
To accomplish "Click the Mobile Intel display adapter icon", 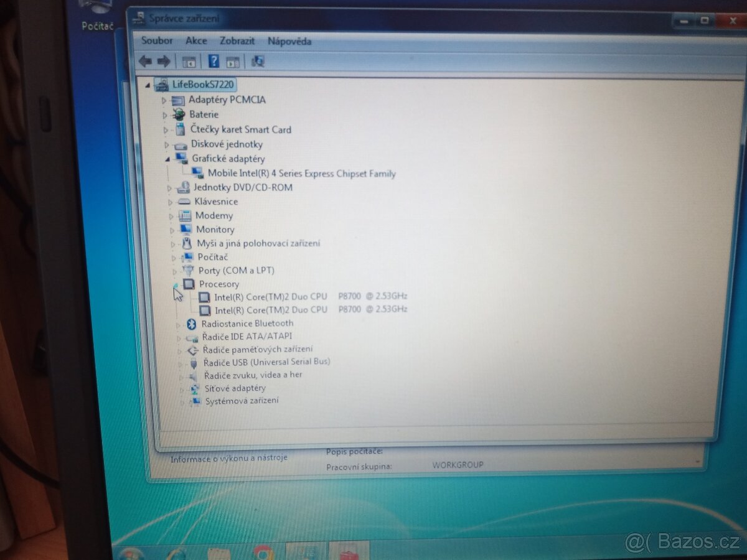I will pos(197,173).
